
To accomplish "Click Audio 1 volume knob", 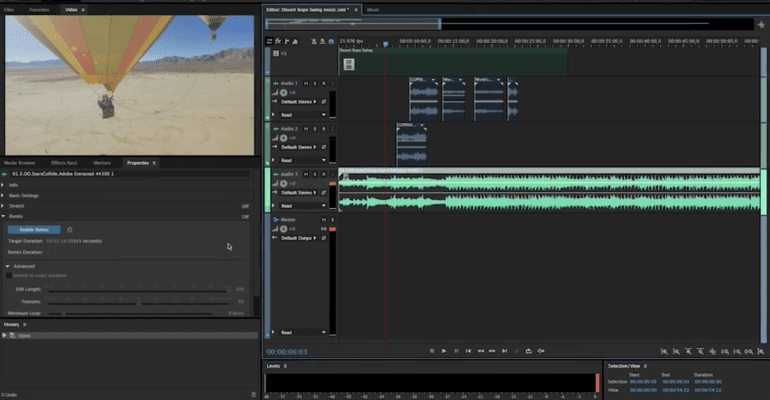I will coord(283,92).
